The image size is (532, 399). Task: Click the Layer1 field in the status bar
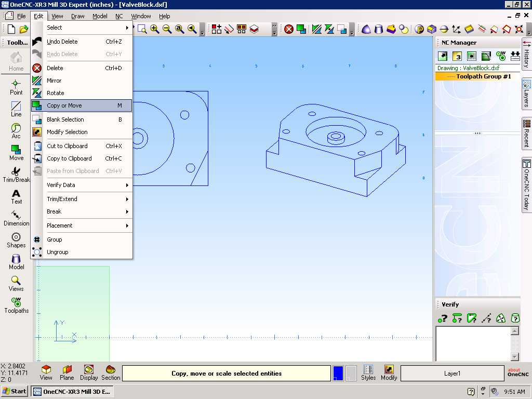(452, 373)
